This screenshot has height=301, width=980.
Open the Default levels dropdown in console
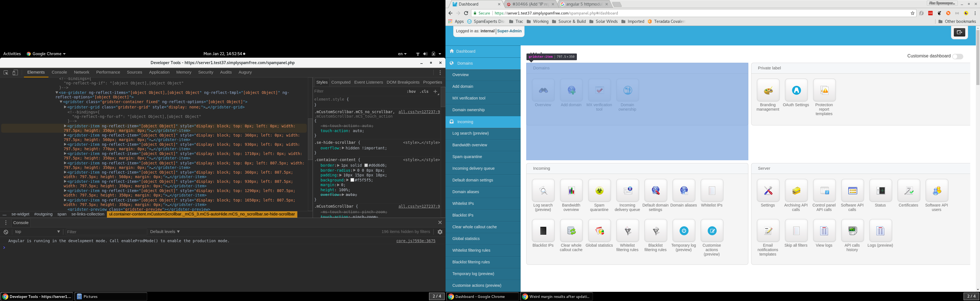click(165, 232)
